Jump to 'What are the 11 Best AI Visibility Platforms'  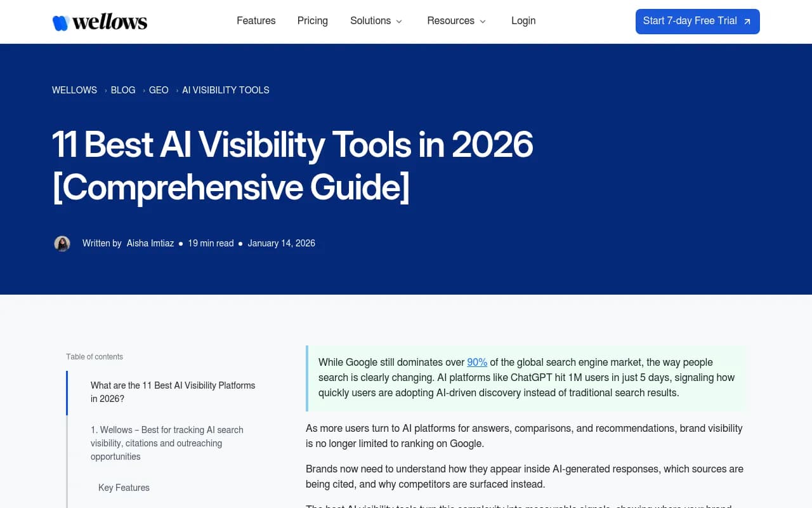pyautogui.click(x=173, y=392)
